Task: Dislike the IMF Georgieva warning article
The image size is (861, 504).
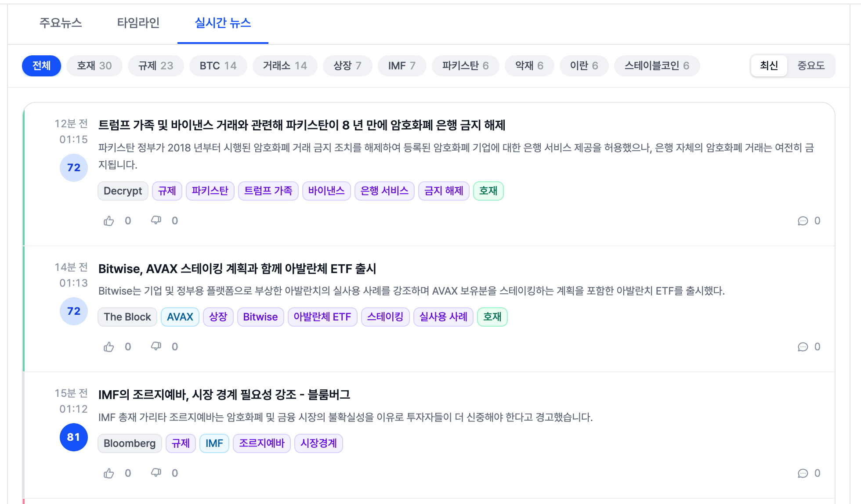Action: [156, 473]
